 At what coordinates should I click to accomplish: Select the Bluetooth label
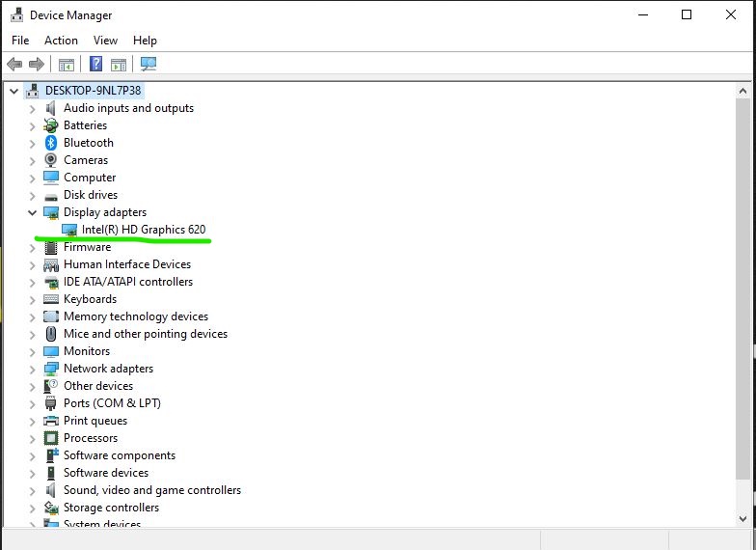[x=89, y=143]
